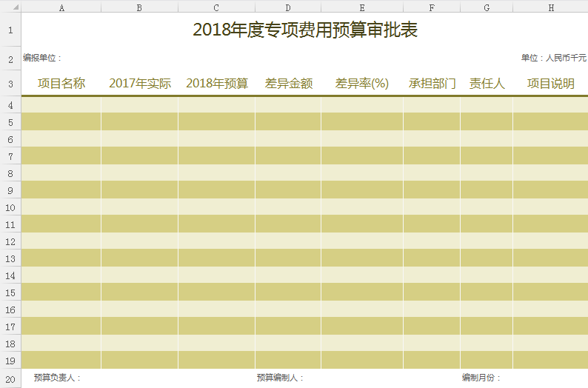The image size is (588, 388).
Task: Select column E header
Action: pyautogui.click(x=362, y=7)
